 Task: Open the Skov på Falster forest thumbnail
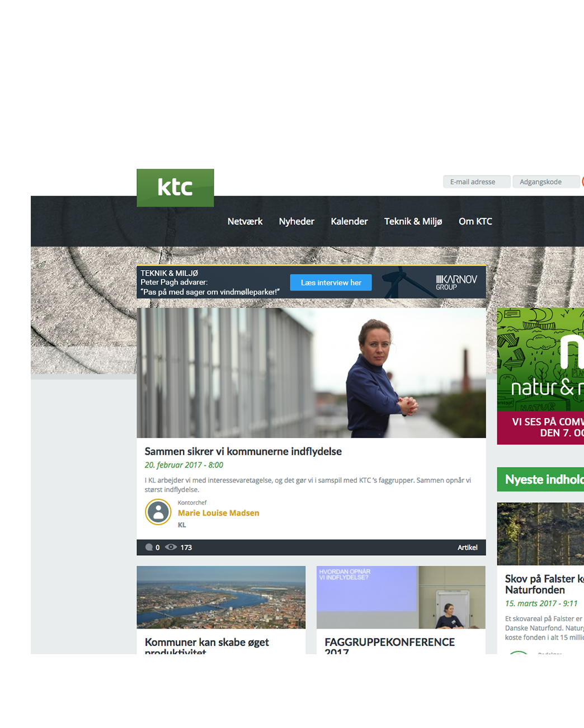click(x=540, y=533)
